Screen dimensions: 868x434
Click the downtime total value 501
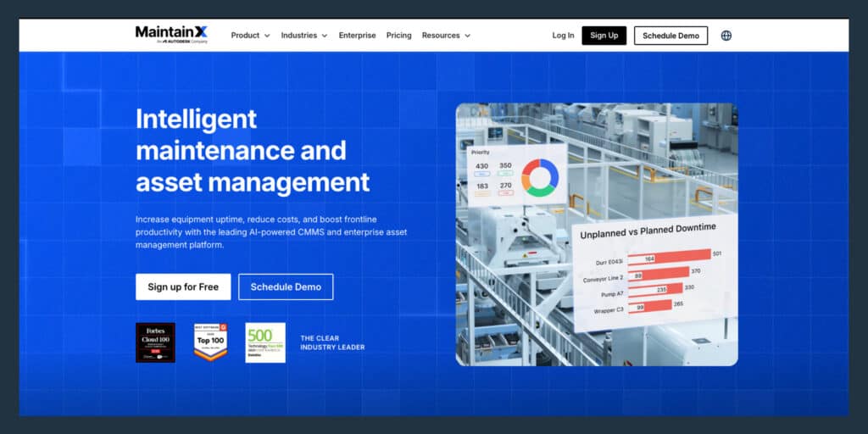click(x=717, y=254)
